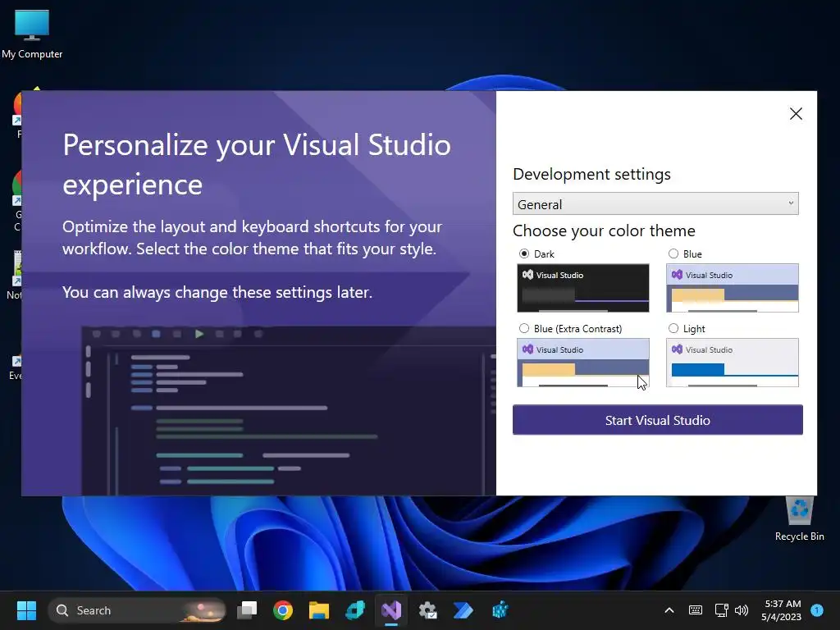Screen dimensions: 840x630
Task: Open the touch keyboard tray icon
Action: (696, 610)
